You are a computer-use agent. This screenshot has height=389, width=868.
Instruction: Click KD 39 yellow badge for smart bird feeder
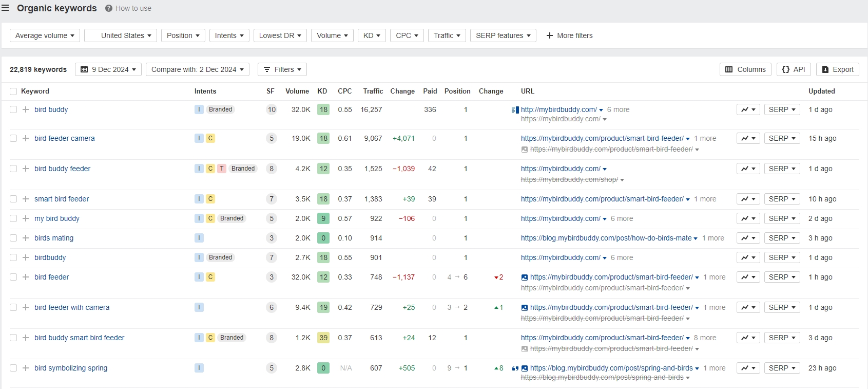tap(323, 338)
